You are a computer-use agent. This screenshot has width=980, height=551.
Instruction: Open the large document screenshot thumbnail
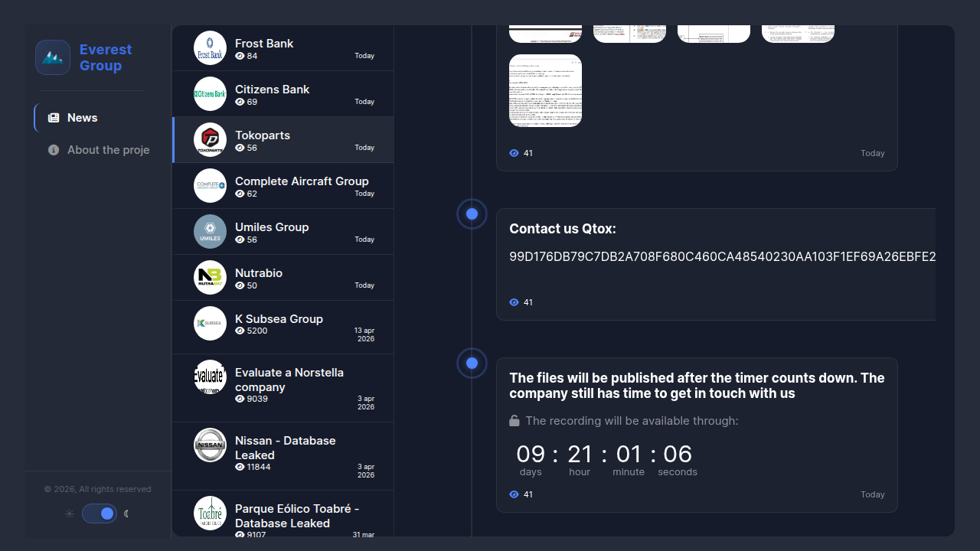[x=545, y=90]
